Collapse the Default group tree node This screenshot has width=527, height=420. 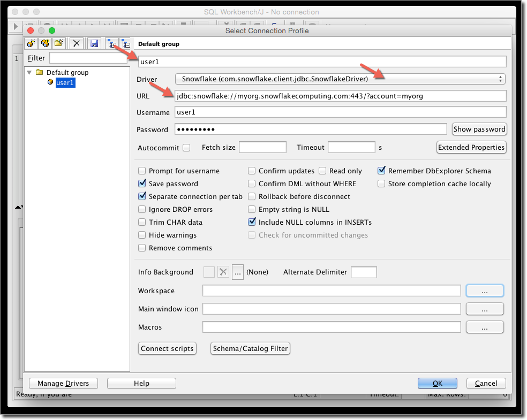tap(29, 72)
